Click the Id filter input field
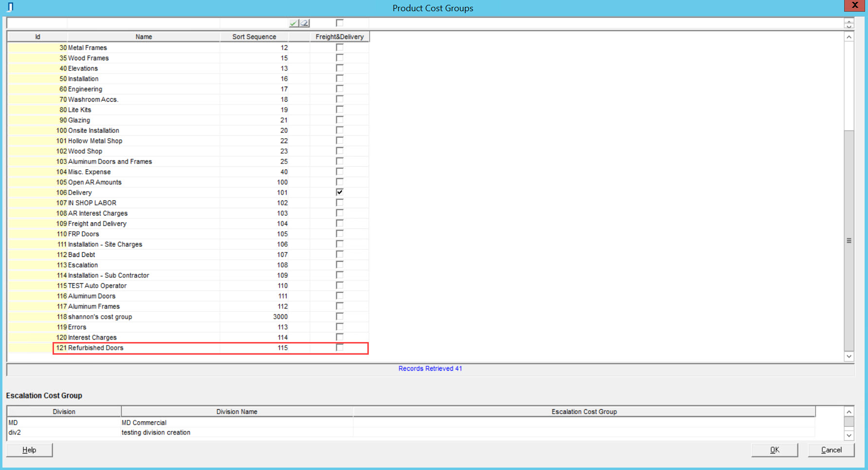868x470 pixels. point(37,23)
